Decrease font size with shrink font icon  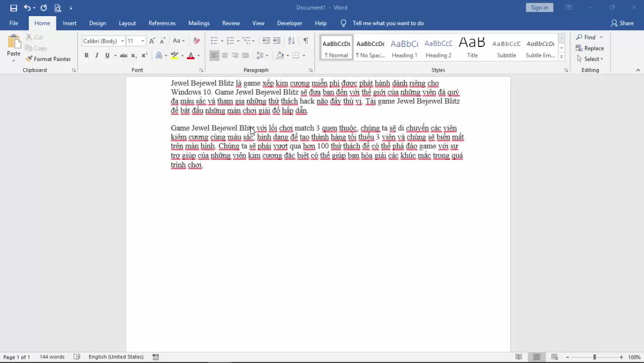tap(162, 41)
